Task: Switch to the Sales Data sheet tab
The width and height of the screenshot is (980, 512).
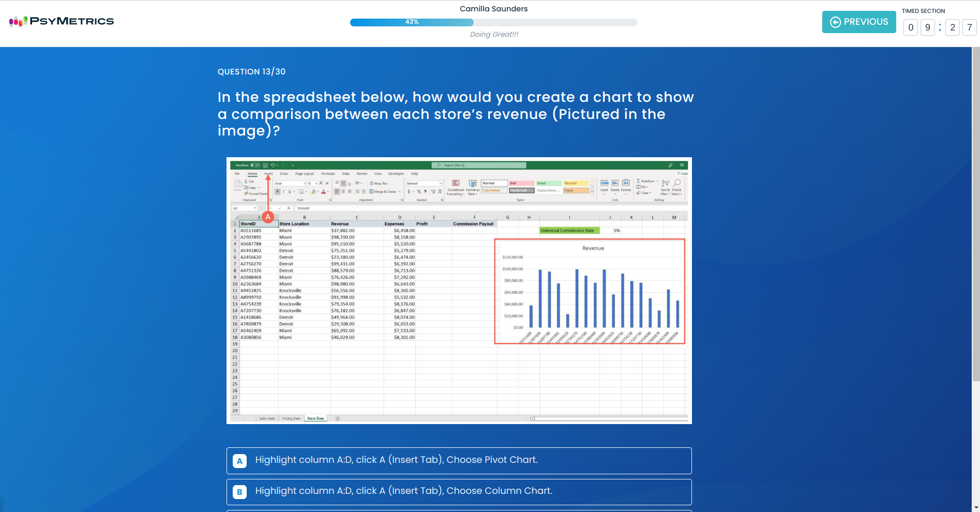Action: 267,418
